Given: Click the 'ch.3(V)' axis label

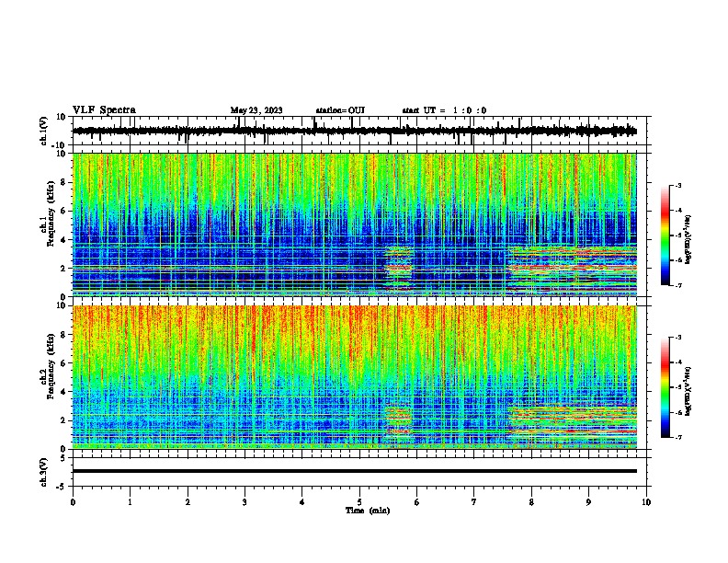Looking at the screenshot, I should [44, 472].
